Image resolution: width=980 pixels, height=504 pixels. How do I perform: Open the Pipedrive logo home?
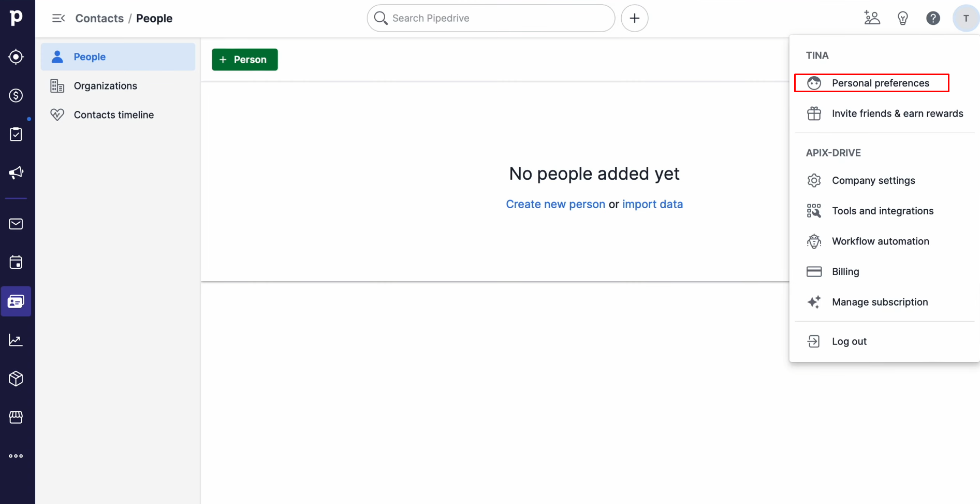[x=16, y=17]
